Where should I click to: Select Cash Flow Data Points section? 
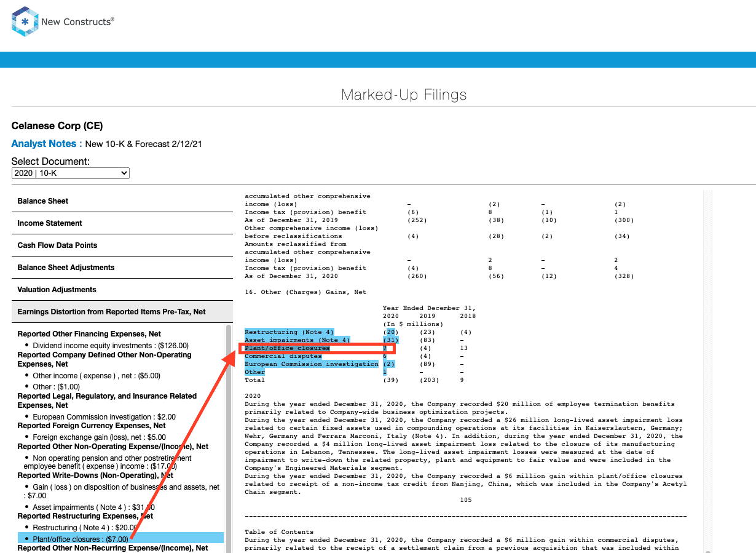click(122, 245)
